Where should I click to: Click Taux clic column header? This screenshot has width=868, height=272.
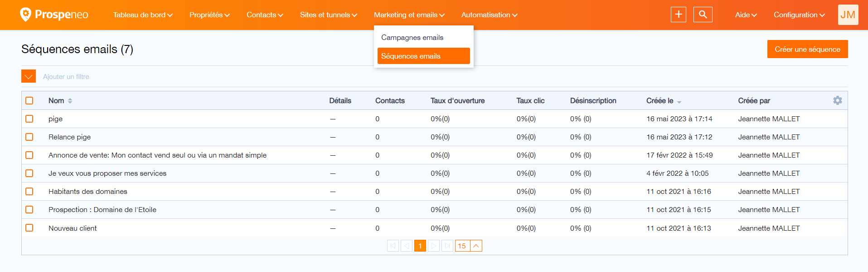530,101
